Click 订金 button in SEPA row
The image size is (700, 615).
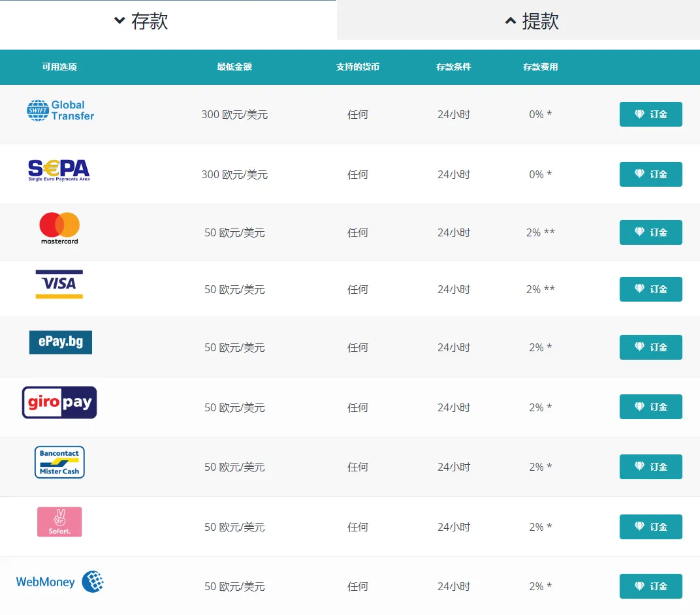click(x=650, y=174)
